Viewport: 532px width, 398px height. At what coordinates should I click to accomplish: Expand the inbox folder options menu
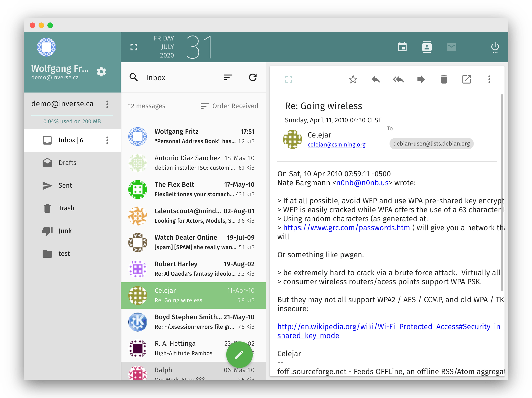pyautogui.click(x=108, y=140)
